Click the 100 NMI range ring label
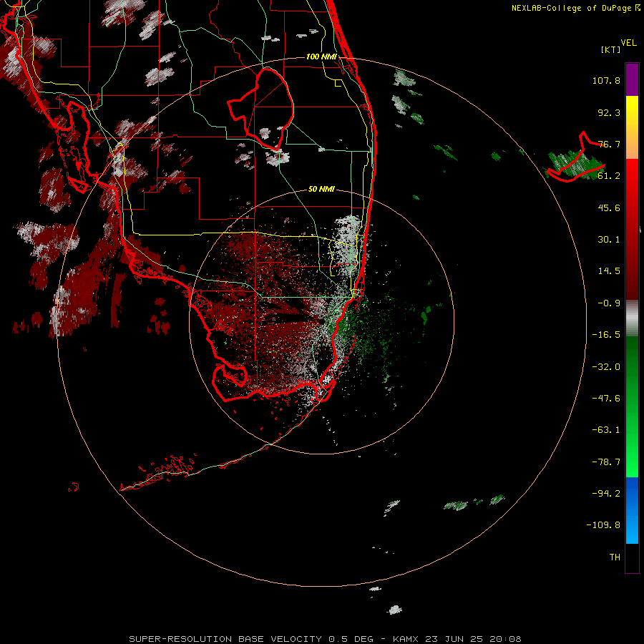This screenshot has width=644, height=644. [x=321, y=57]
